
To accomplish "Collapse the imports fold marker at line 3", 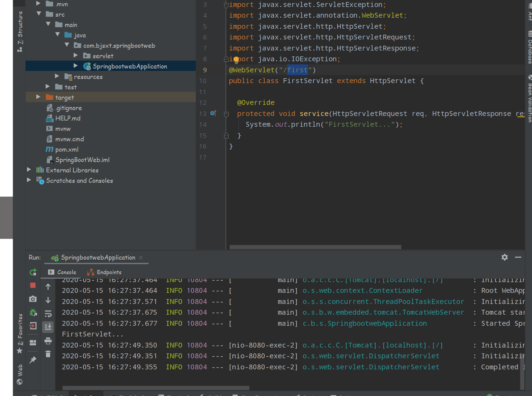I will [x=226, y=5].
